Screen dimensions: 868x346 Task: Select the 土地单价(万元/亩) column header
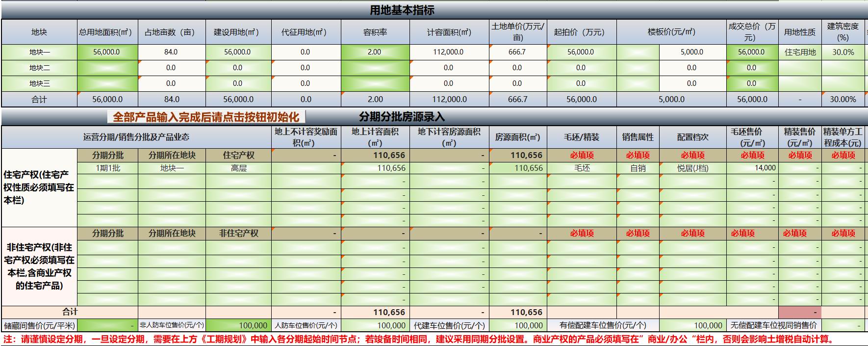point(518,32)
